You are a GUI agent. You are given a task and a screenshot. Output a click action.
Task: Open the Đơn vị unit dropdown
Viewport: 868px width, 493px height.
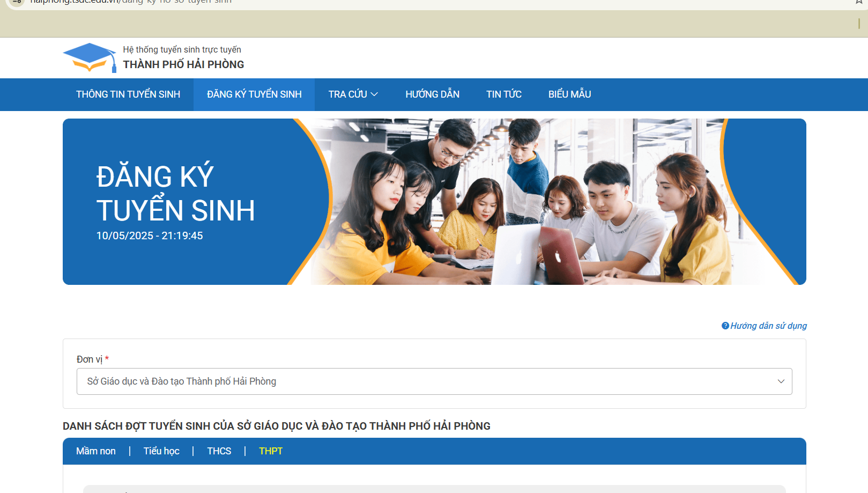coord(433,381)
